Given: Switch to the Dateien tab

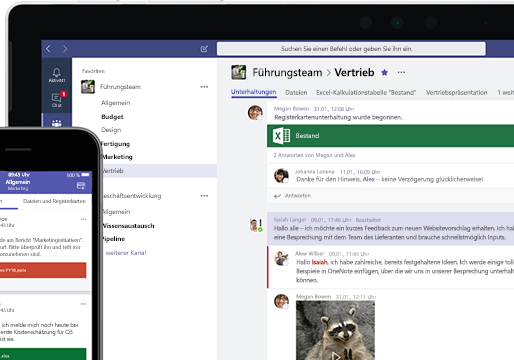Looking at the screenshot, I should coord(296,92).
